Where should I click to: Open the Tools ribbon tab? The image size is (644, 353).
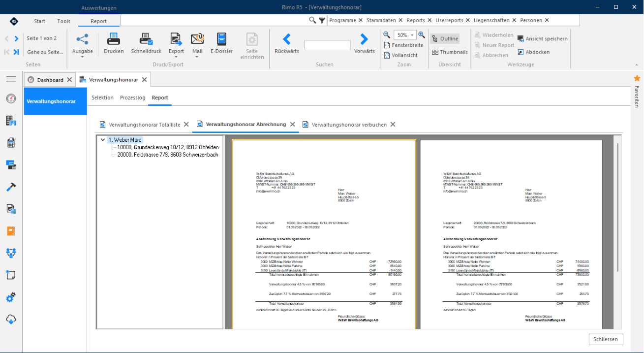click(64, 21)
